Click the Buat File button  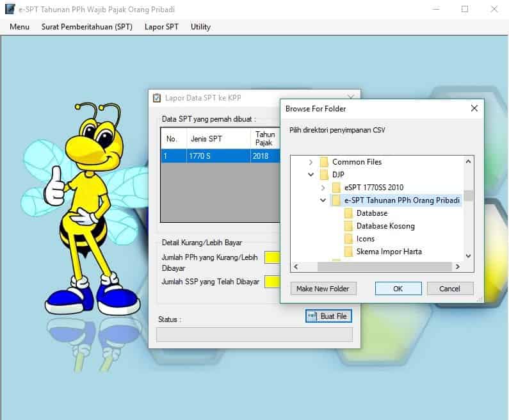point(328,316)
